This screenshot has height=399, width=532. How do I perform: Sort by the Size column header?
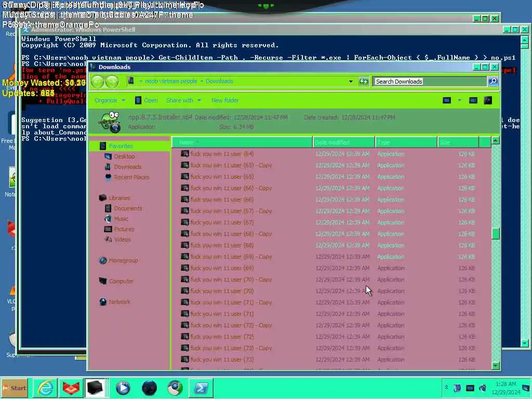coord(458,142)
